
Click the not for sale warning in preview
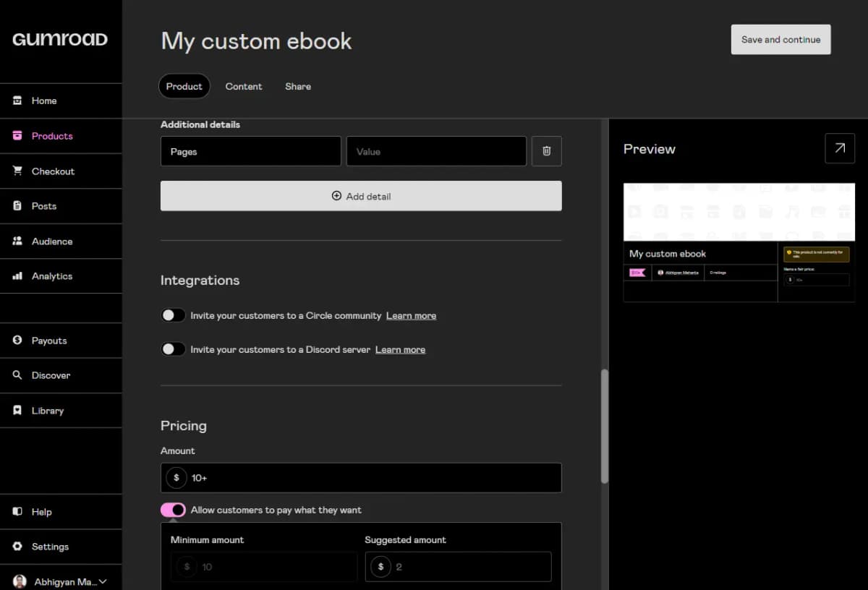tap(817, 254)
